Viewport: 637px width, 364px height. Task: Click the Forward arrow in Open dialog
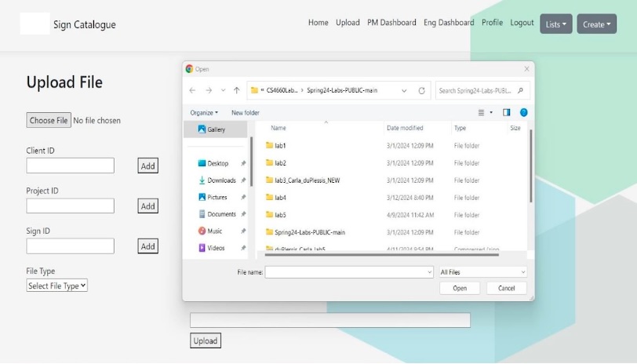pyautogui.click(x=209, y=90)
